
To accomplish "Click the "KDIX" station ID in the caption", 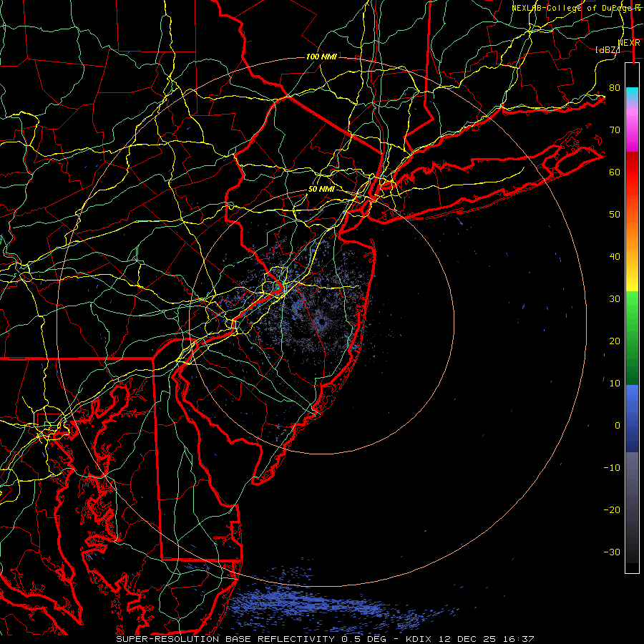I will pos(419,639).
